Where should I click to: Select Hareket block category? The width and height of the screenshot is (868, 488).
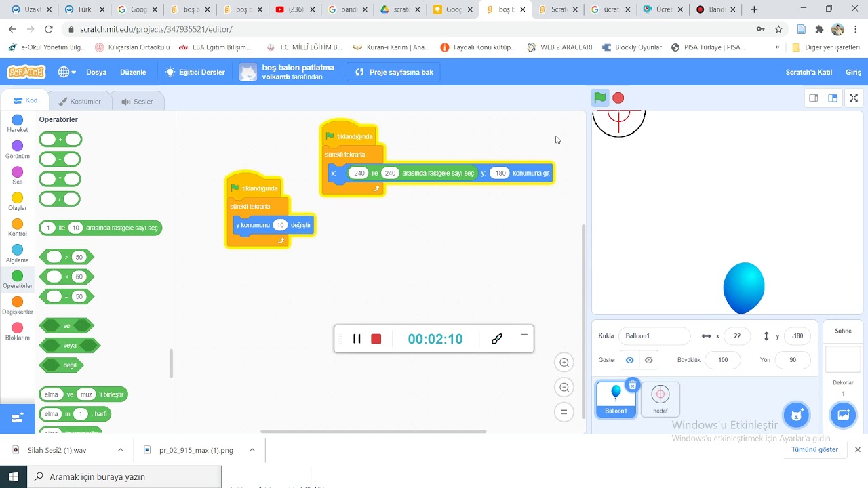pyautogui.click(x=18, y=123)
